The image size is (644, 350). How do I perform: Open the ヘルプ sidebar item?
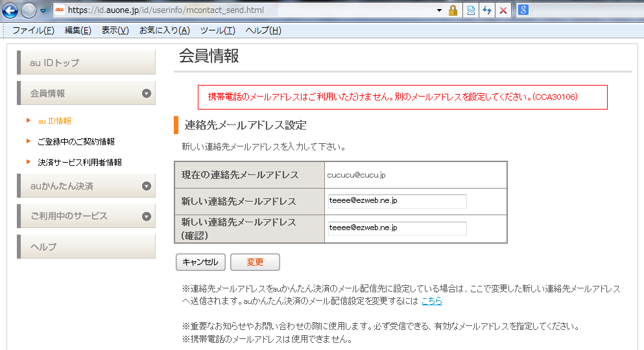click(x=86, y=246)
